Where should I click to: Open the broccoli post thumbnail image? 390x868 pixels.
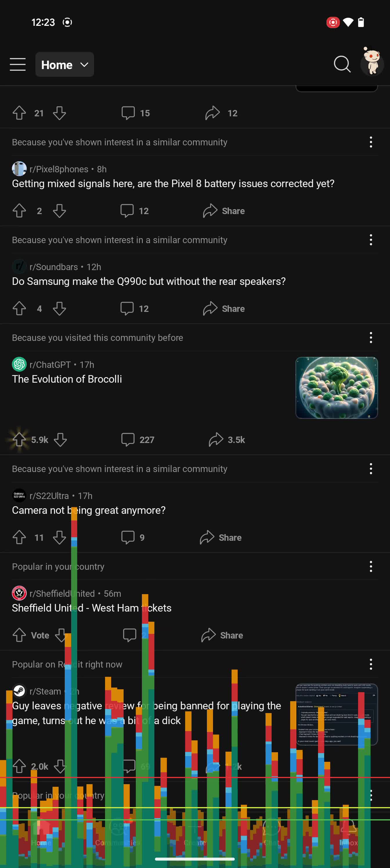[336, 388]
